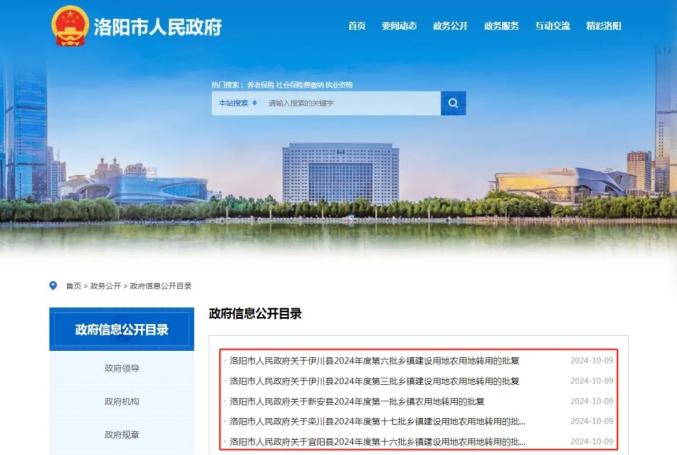Open the 栾川县 第十七批 approval document
This screenshot has height=455, width=677.
(x=377, y=421)
